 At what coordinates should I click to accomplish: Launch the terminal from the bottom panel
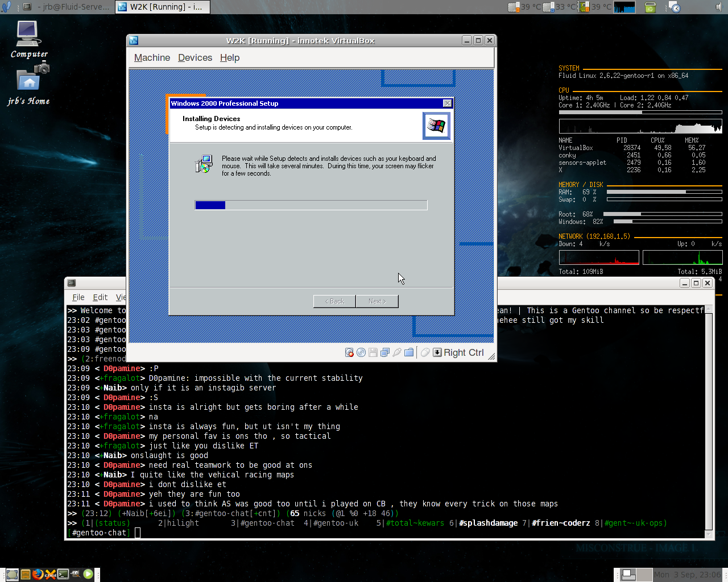click(x=63, y=574)
